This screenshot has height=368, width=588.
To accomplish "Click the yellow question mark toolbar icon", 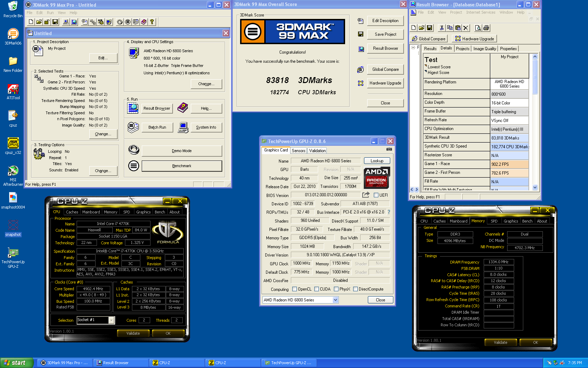I will (152, 22).
